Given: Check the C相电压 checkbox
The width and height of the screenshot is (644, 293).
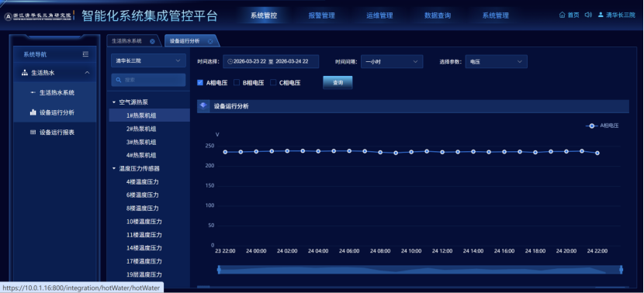Looking at the screenshot, I should pyautogui.click(x=273, y=82).
